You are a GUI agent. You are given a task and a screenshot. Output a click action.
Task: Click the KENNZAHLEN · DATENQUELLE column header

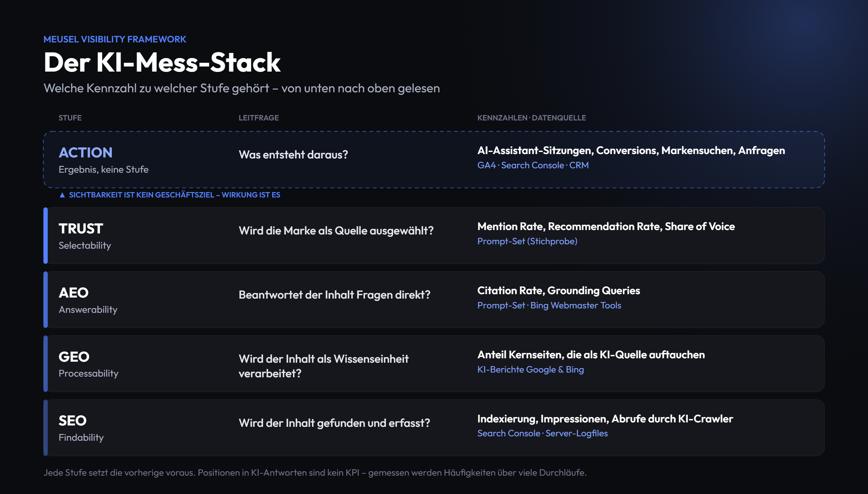(532, 118)
